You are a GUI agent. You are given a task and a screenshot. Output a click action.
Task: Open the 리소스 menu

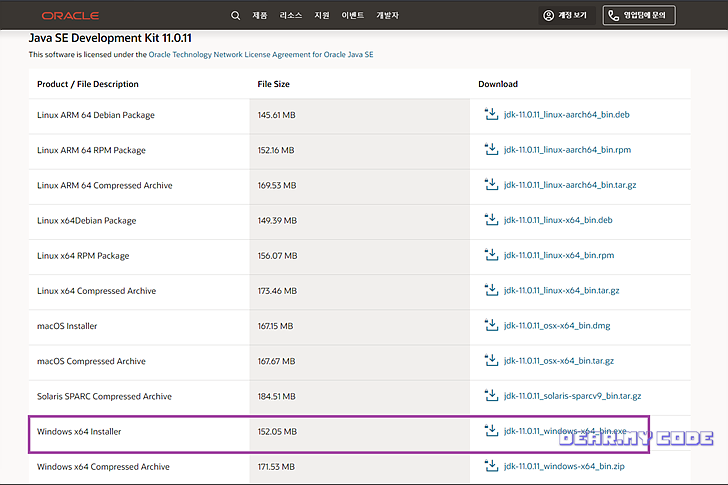[291, 15]
